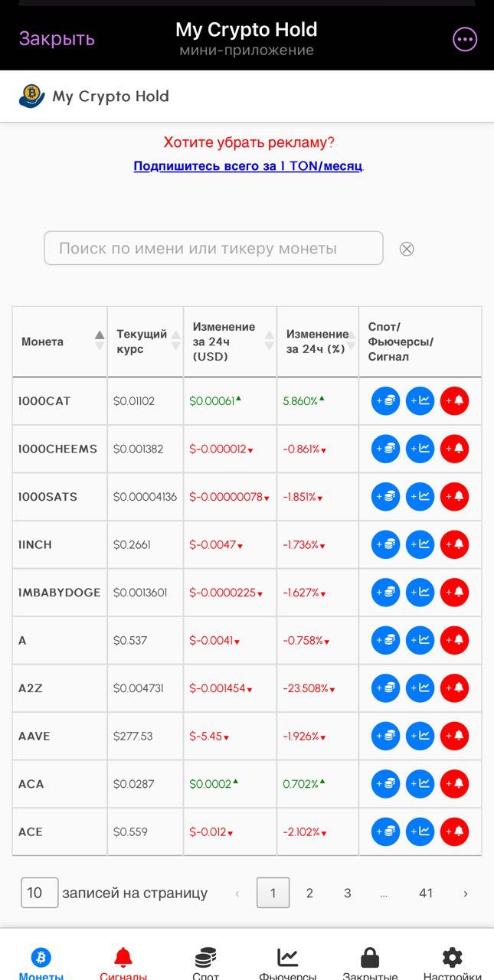
Task: Set signal bell for 1000SATS
Action: click(x=454, y=497)
